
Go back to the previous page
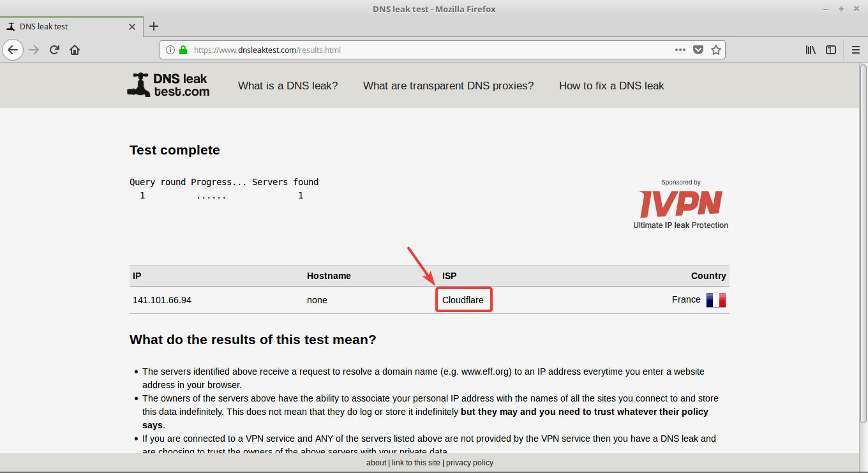(13, 50)
